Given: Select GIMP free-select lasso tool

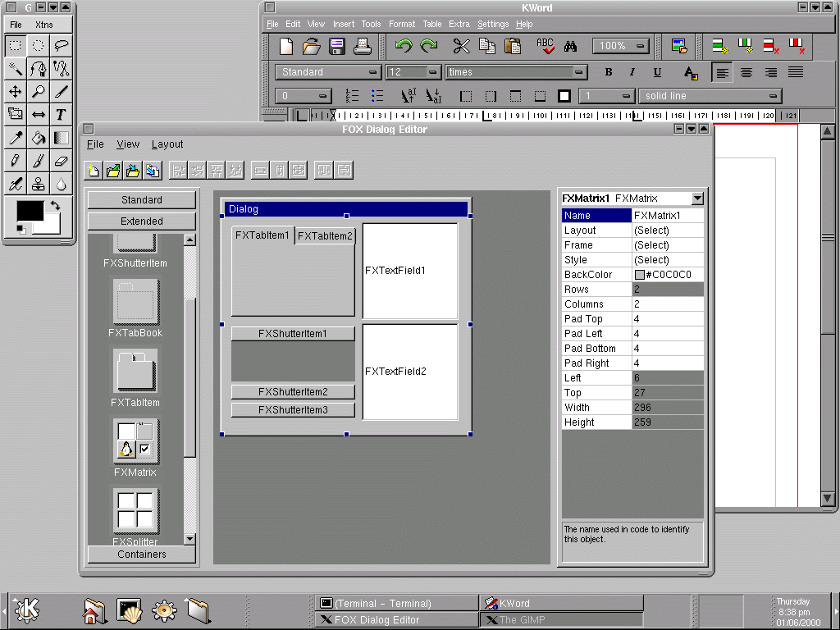Looking at the screenshot, I should click(61, 46).
